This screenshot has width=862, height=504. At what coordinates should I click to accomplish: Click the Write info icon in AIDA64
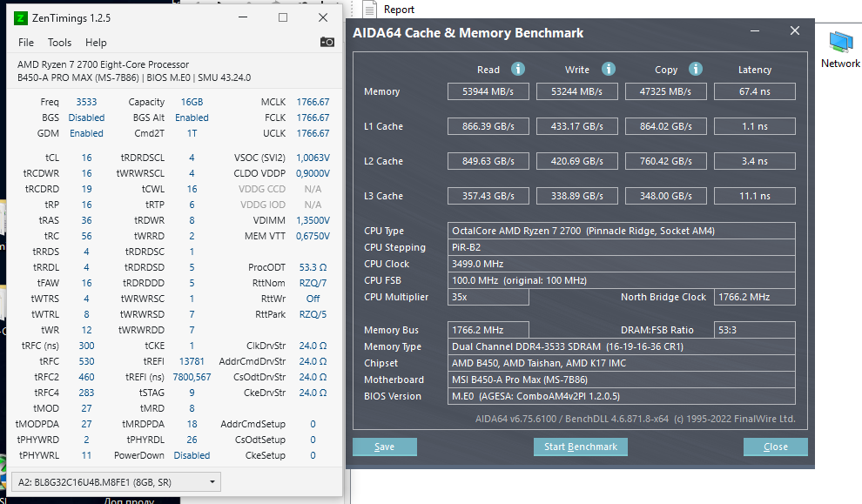[x=608, y=69]
